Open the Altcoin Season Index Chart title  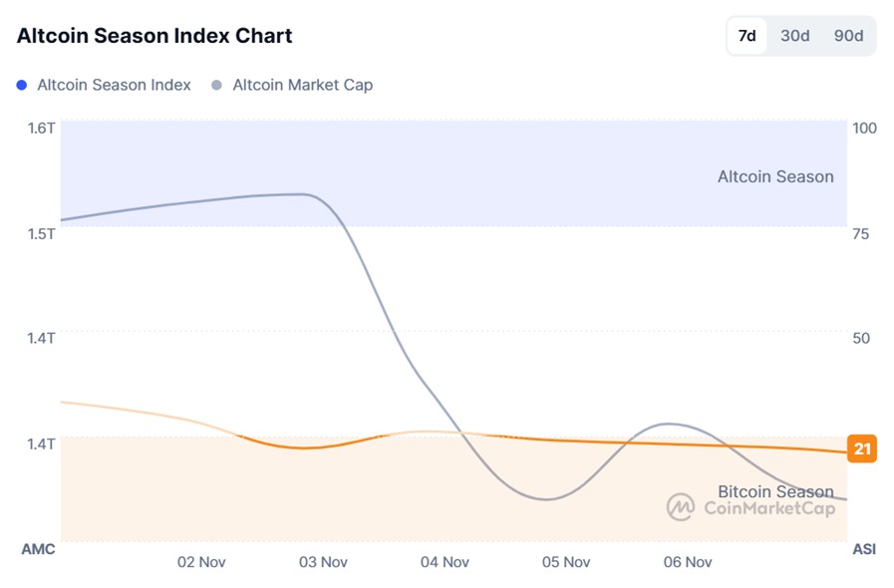click(153, 36)
